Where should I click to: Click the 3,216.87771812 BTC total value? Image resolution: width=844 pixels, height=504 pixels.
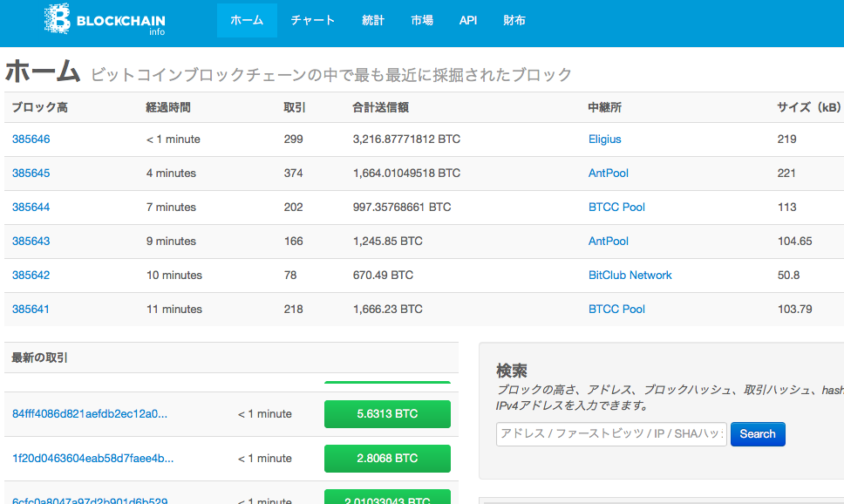(407, 139)
